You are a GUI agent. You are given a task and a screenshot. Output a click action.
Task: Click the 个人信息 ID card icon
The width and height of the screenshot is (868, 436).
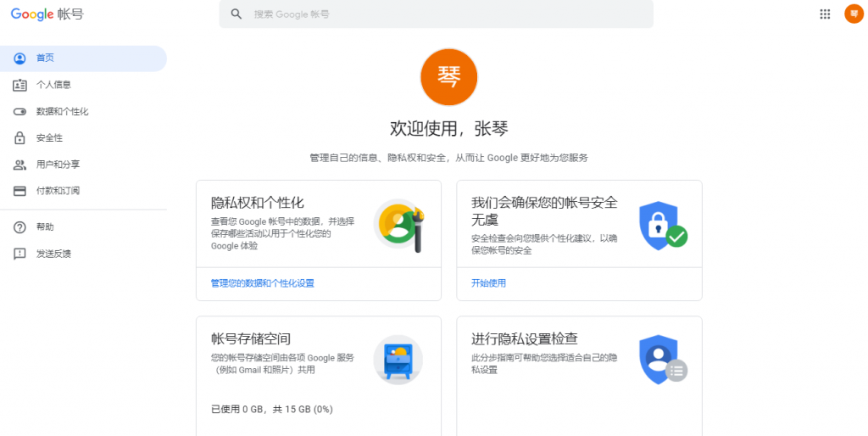tap(20, 85)
